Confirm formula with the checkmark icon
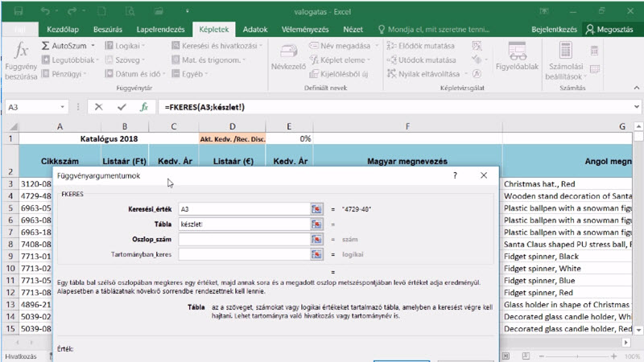The image size is (644, 362). [x=122, y=107]
